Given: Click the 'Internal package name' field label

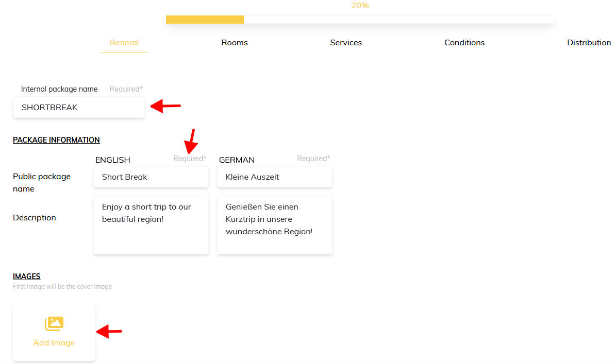Looking at the screenshot, I should click(x=59, y=89).
